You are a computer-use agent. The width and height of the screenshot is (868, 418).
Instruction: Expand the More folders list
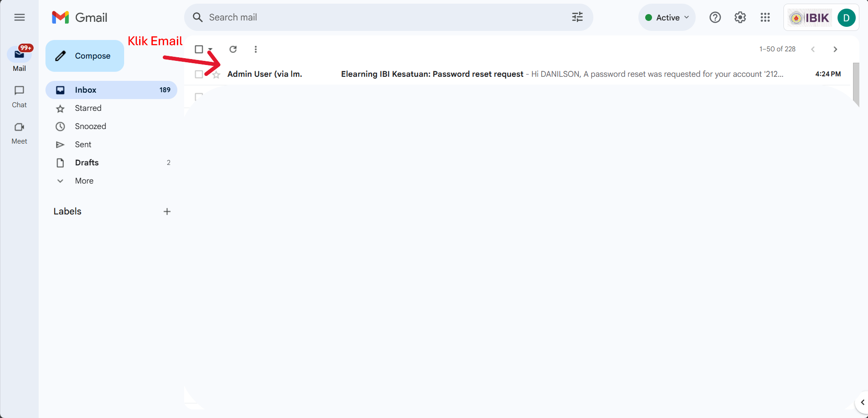[x=84, y=181]
